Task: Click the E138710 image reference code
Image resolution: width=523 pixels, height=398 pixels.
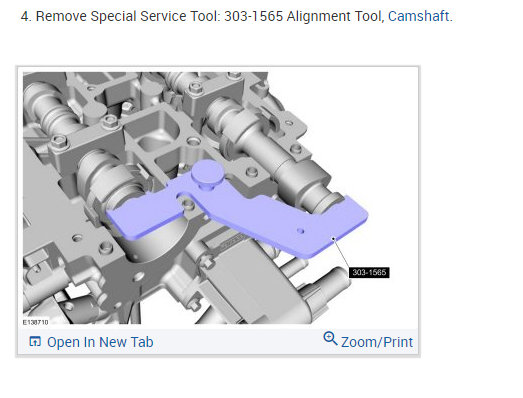Action: [x=35, y=322]
